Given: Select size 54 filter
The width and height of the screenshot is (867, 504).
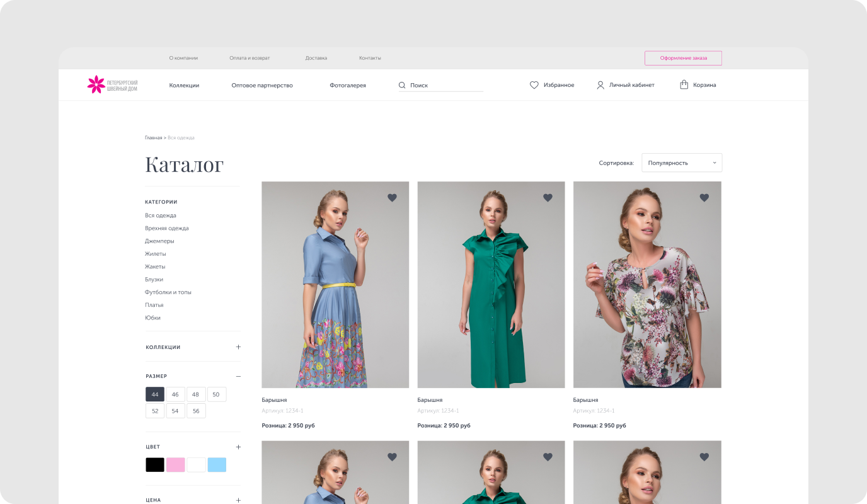Looking at the screenshot, I should click(x=175, y=411).
